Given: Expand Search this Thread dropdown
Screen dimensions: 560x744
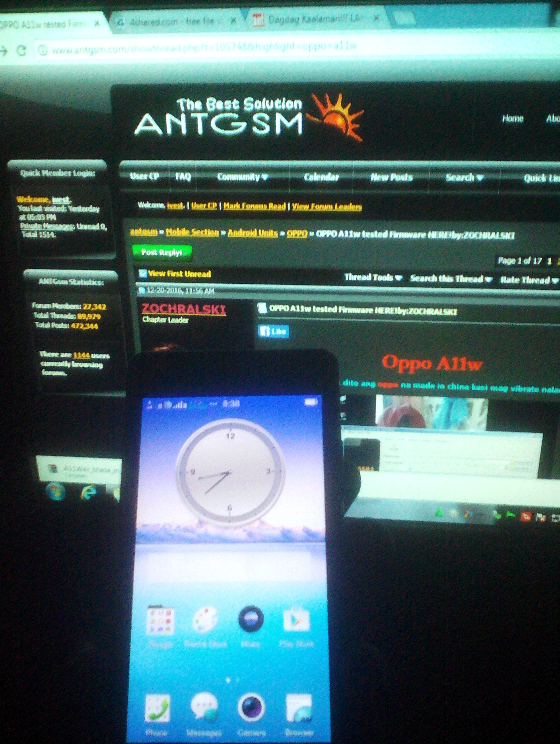Looking at the screenshot, I should coord(451,278).
